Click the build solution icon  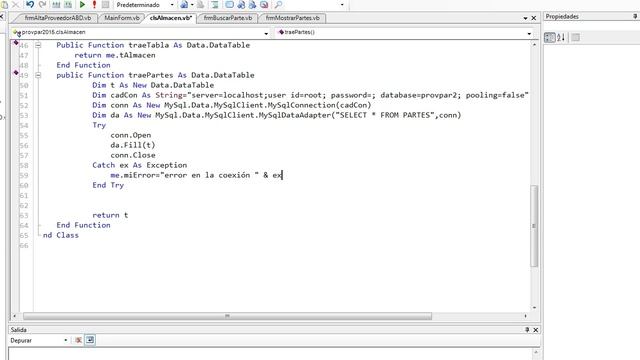click(56, 4)
